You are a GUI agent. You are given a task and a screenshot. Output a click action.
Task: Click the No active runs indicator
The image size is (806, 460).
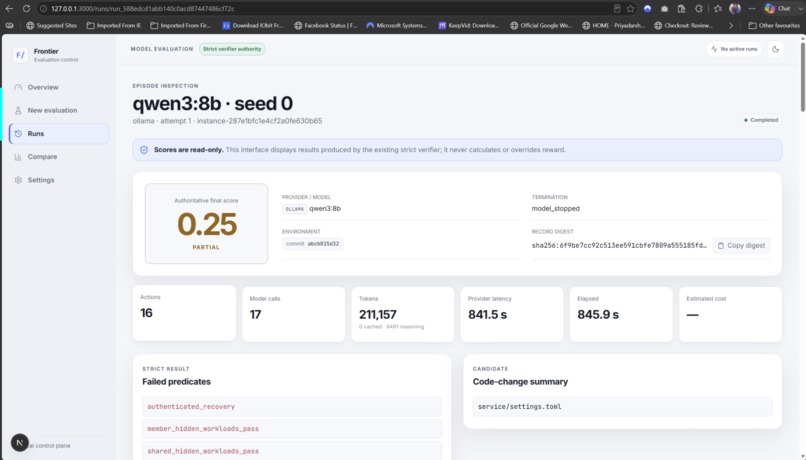(734, 49)
